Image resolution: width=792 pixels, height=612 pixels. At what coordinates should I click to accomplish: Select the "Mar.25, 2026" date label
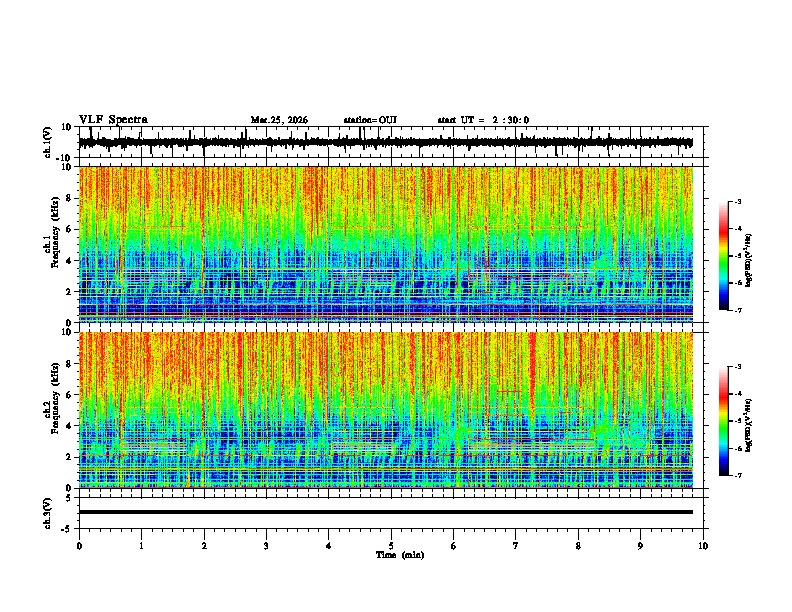pos(279,120)
